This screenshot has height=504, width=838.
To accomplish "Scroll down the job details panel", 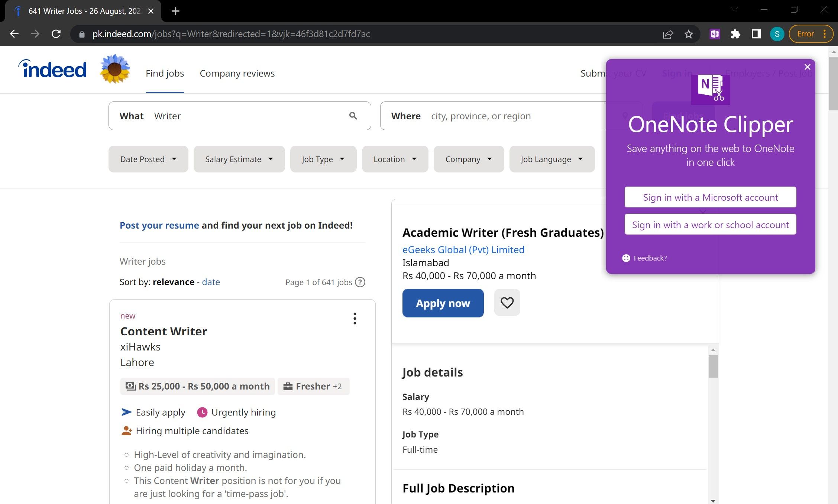I will pyautogui.click(x=714, y=499).
